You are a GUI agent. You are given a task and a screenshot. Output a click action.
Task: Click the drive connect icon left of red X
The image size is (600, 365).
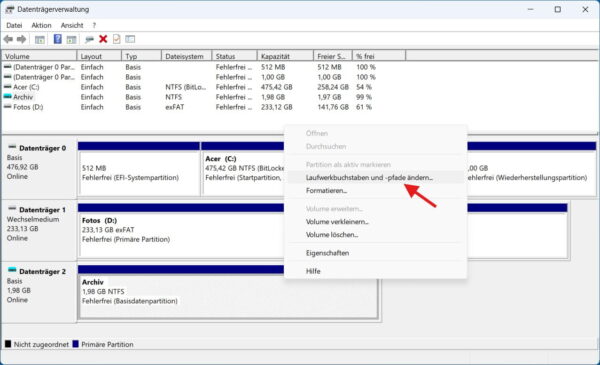(89, 39)
